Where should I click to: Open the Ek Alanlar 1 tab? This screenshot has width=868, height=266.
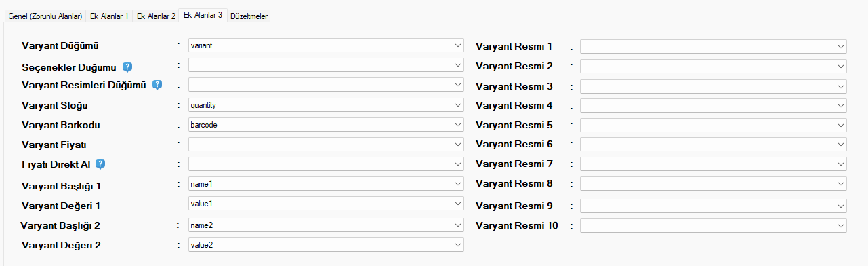click(110, 16)
